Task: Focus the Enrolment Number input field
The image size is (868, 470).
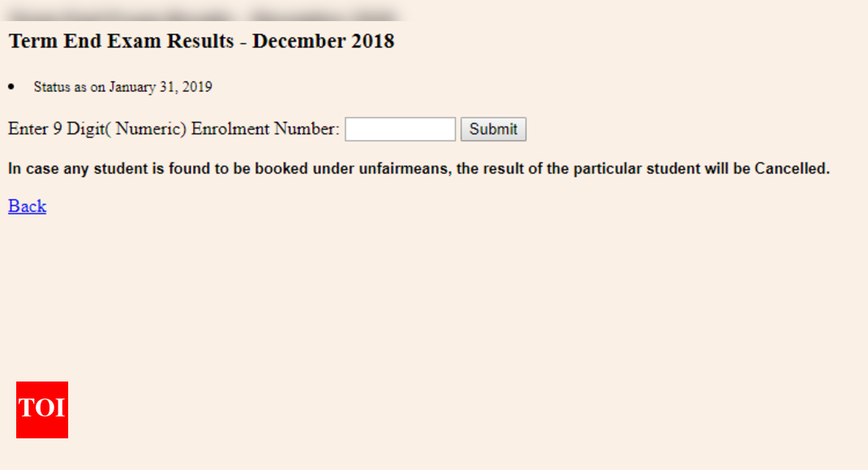Action: point(400,129)
